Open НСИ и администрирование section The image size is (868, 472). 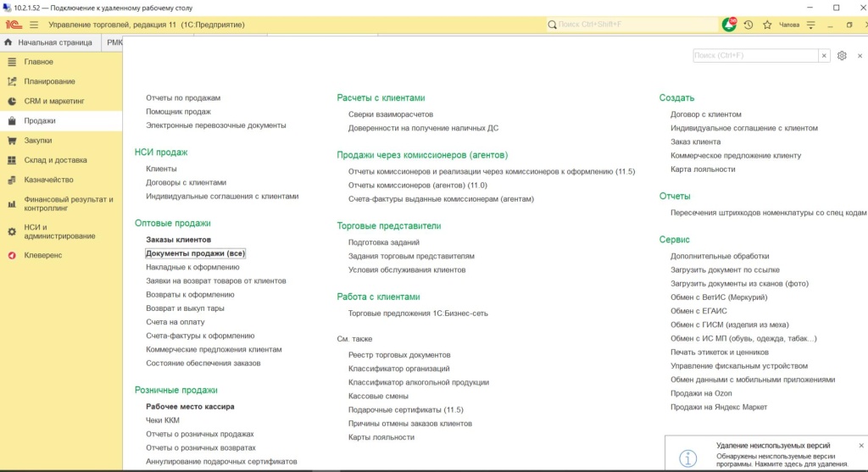61,231
